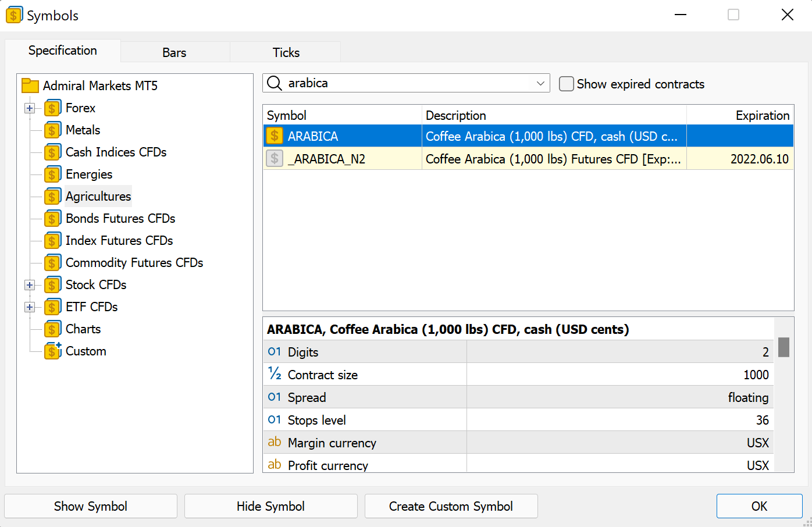Click Create Custom Symbol button
The image size is (812, 527).
coord(451,506)
